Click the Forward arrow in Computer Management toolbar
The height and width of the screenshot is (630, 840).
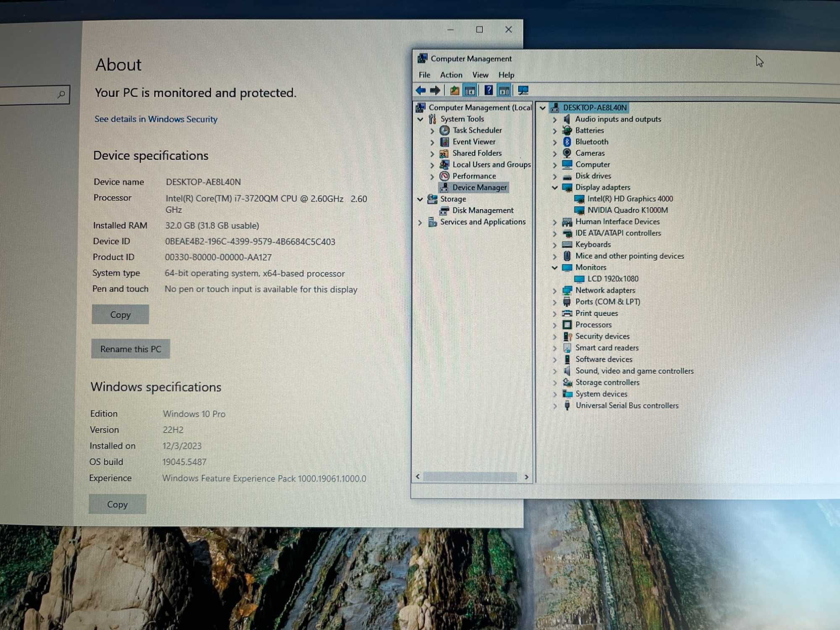[x=436, y=90]
